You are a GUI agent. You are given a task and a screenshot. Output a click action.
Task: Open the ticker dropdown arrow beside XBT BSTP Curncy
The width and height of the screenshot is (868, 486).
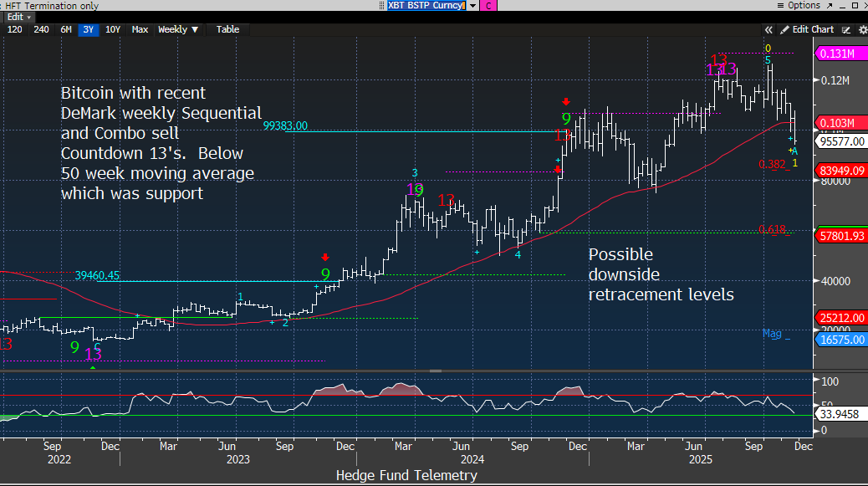472,6
